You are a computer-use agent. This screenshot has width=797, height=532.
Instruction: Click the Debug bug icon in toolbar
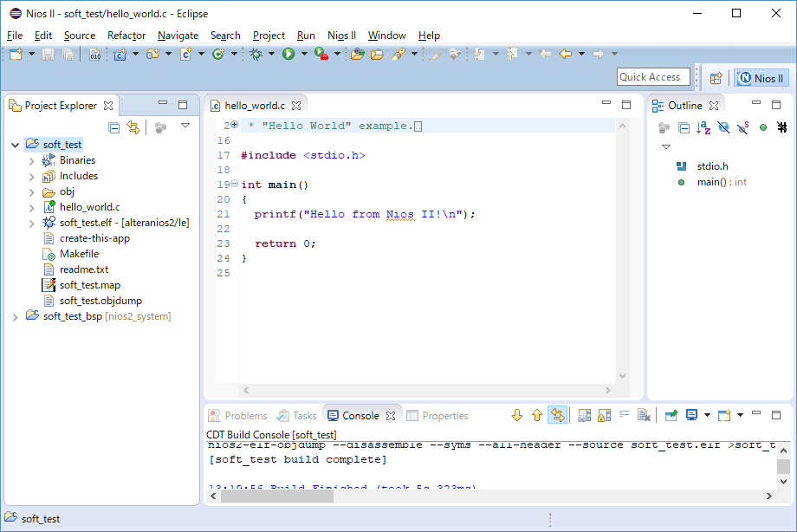[x=256, y=54]
